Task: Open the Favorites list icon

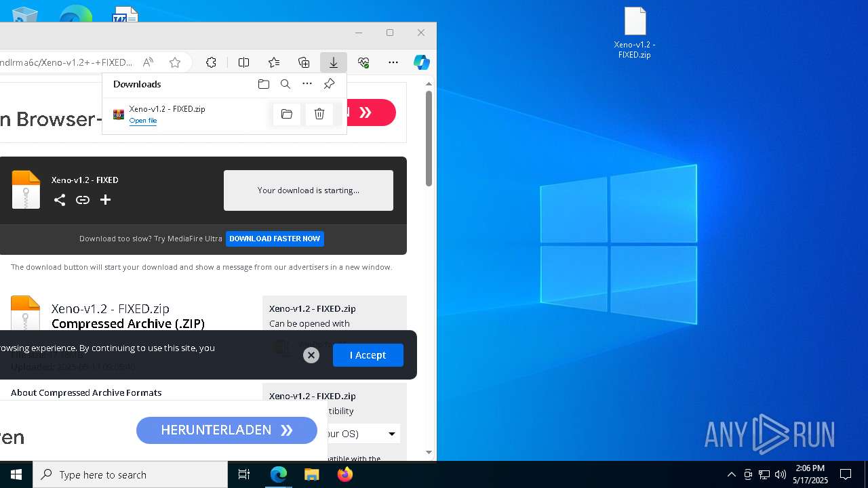Action: [x=274, y=62]
